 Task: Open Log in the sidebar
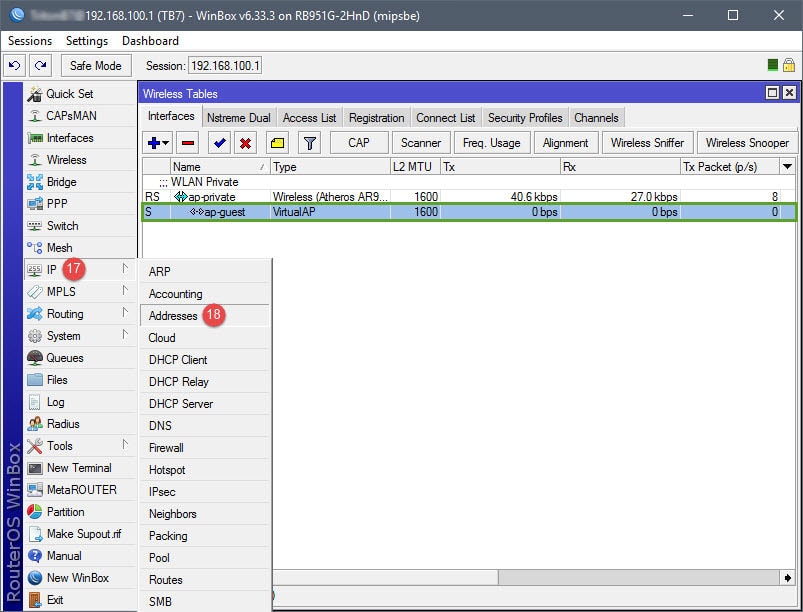click(80, 402)
